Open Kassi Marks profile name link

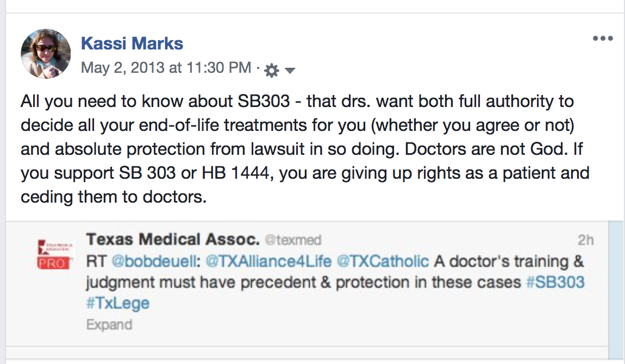coord(132,43)
